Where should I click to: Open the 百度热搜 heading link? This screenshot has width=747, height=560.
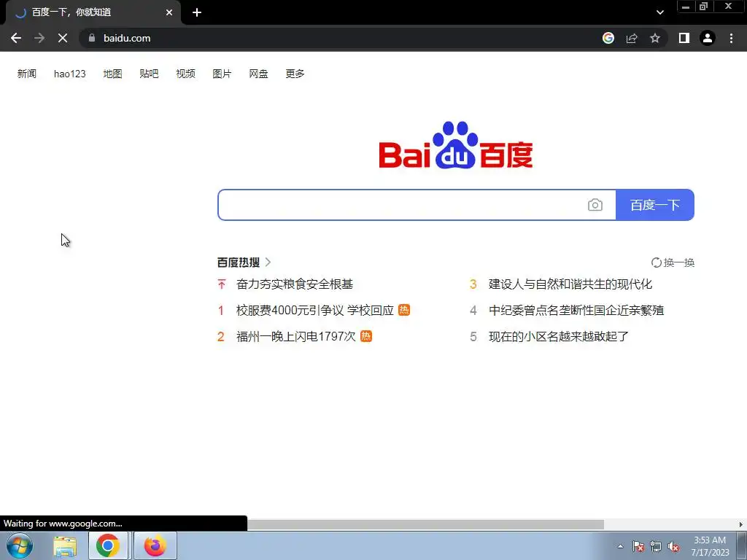click(x=239, y=262)
